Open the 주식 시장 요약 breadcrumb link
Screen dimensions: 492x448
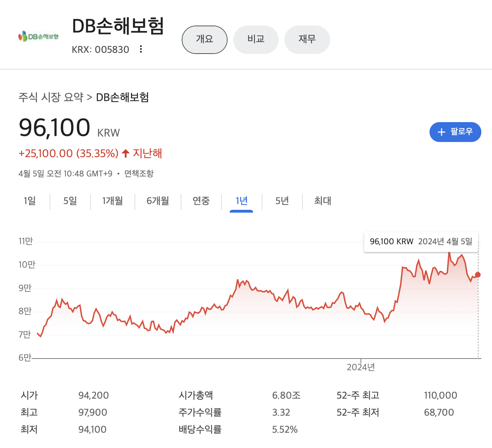pyautogui.click(x=51, y=97)
